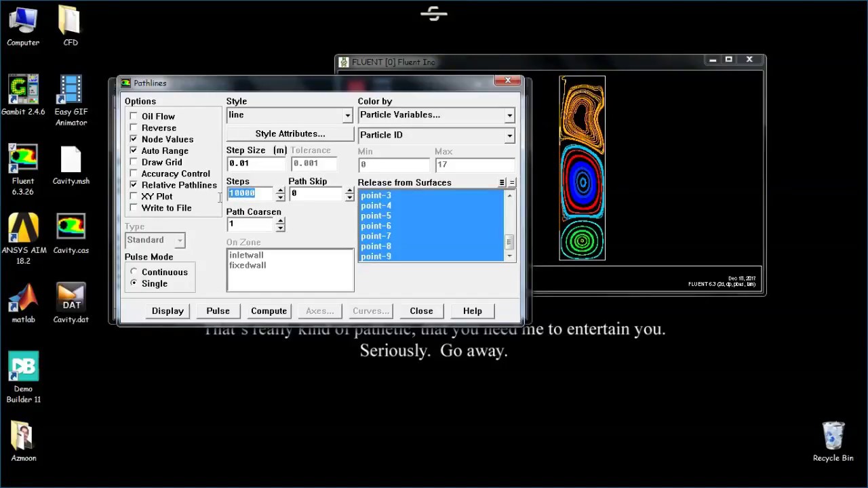Select Continuous pulse mode

click(x=134, y=272)
